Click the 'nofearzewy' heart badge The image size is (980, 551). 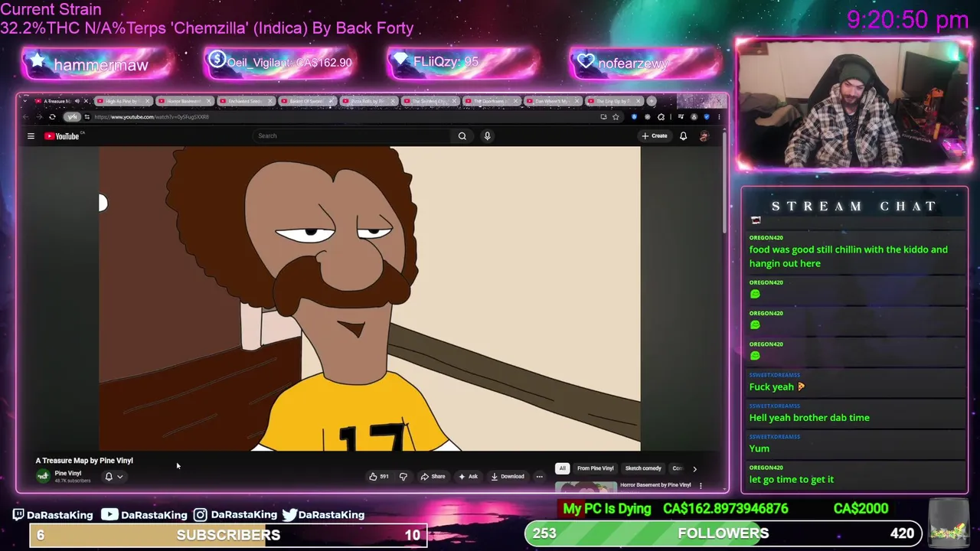pos(645,64)
